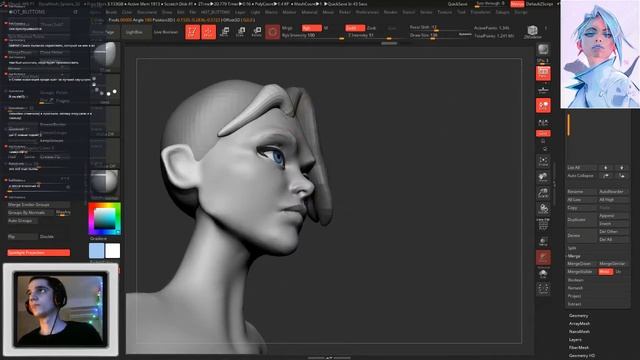Toggle the Local symmetry button
Image resolution: width=640 pixels, height=360 pixels.
click(x=543, y=105)
